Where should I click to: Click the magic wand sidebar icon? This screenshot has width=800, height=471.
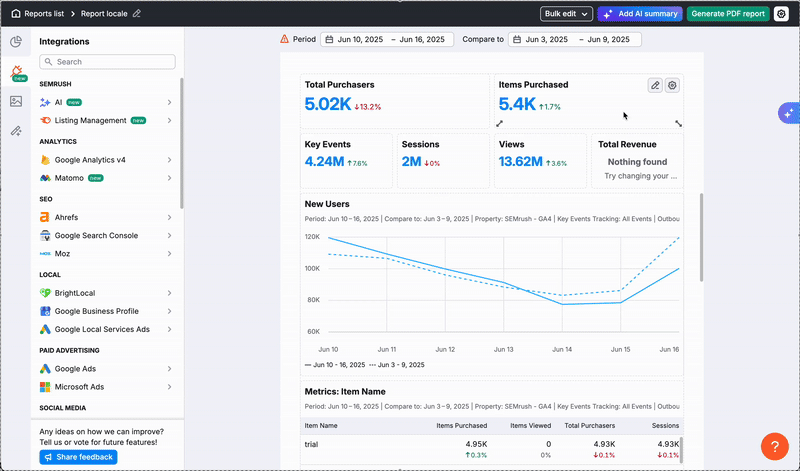point(16,131)
